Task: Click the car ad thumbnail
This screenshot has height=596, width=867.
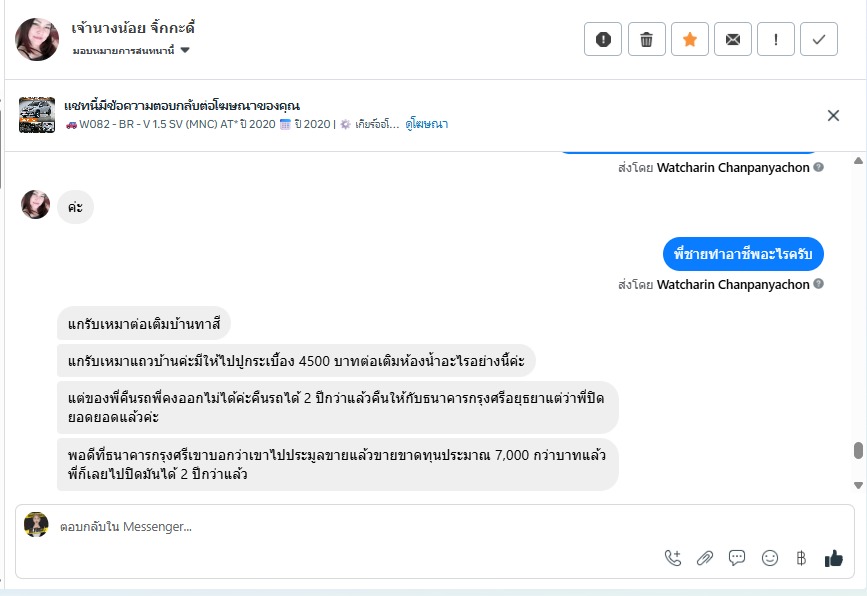Action: tap(37, 115)
